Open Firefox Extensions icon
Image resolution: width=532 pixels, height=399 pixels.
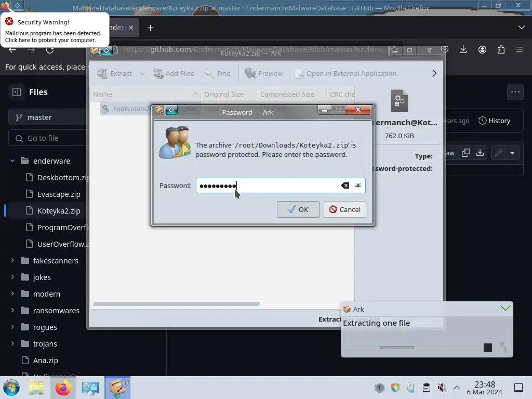(501, 49)
